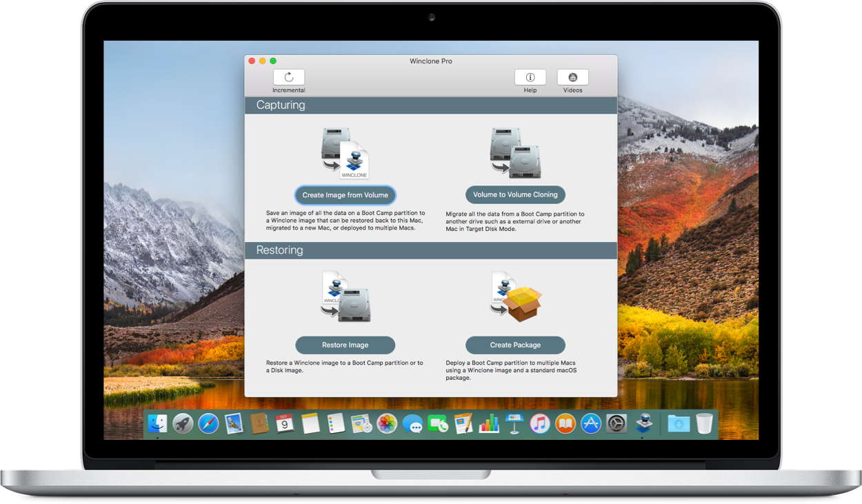
Task: Open Contacts book in the Dock
Action: point(259,423)
